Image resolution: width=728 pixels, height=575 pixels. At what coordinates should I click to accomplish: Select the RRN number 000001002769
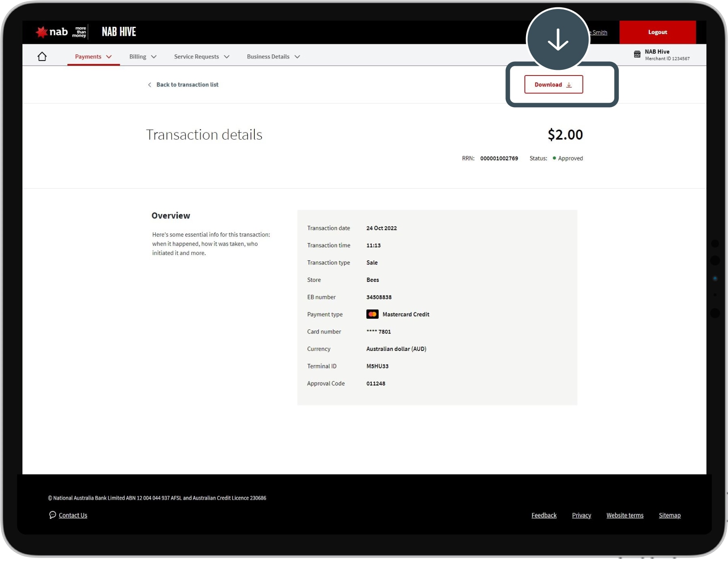tap(499, 158)
